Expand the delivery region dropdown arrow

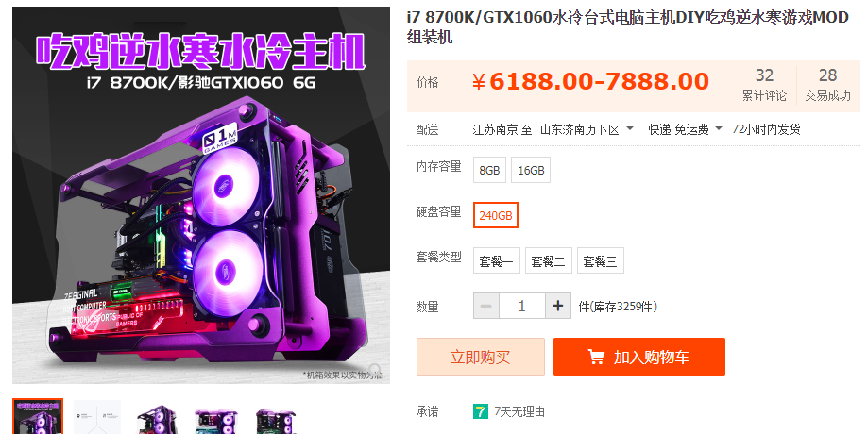click(x=630, y=129)
